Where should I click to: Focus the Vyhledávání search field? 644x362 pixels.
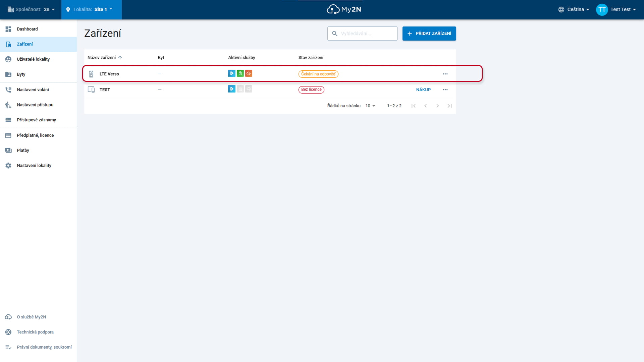363,34
